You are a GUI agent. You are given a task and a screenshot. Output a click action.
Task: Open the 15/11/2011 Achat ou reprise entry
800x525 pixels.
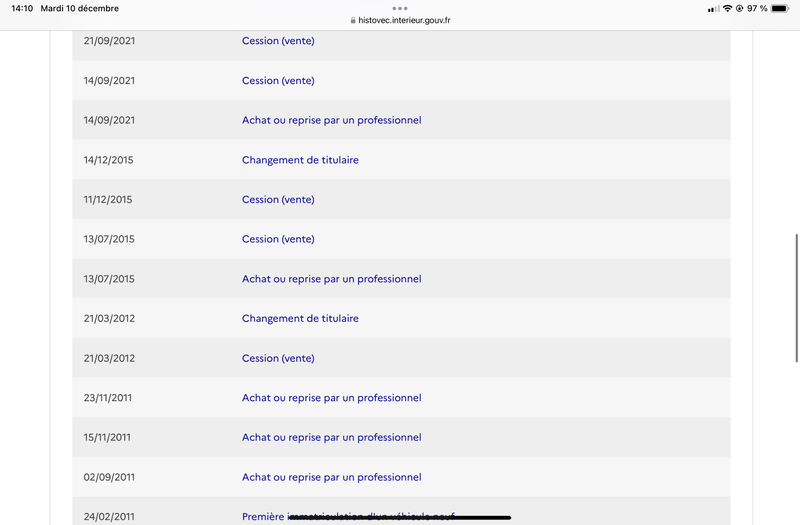tap(332, 437)
